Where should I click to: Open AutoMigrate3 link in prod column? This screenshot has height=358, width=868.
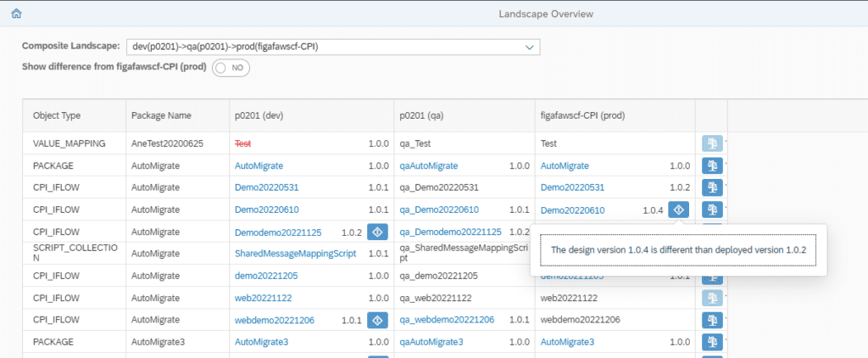pos(567,342)
